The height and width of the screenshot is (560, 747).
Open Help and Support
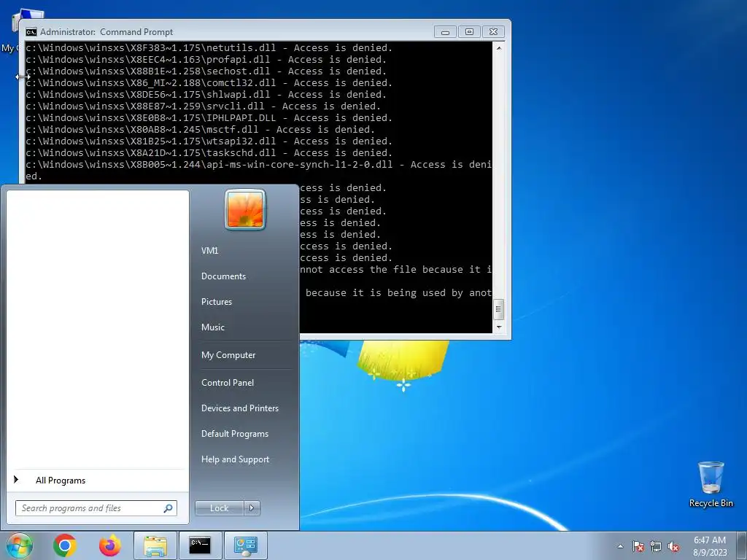pyautogui.click(x=235, y=459)
